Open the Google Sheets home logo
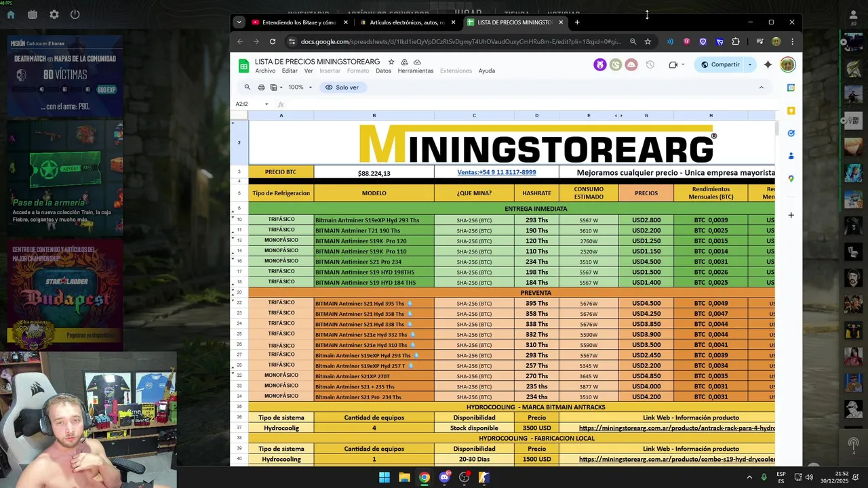This screenshot has width=868, height=488. 243,66
